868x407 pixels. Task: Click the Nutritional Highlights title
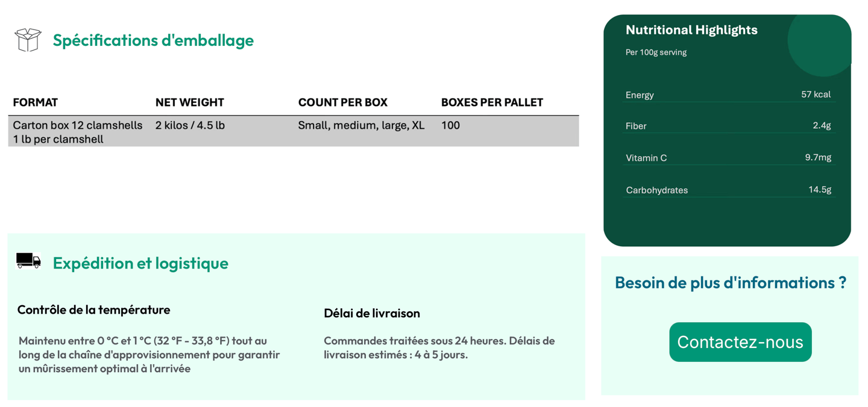[x=691, y=30]
